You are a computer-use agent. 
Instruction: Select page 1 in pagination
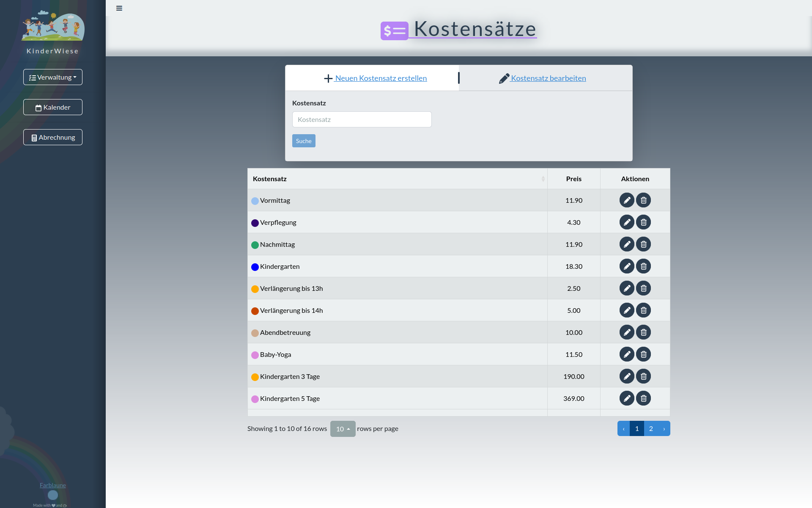click(x=637, y=428)
